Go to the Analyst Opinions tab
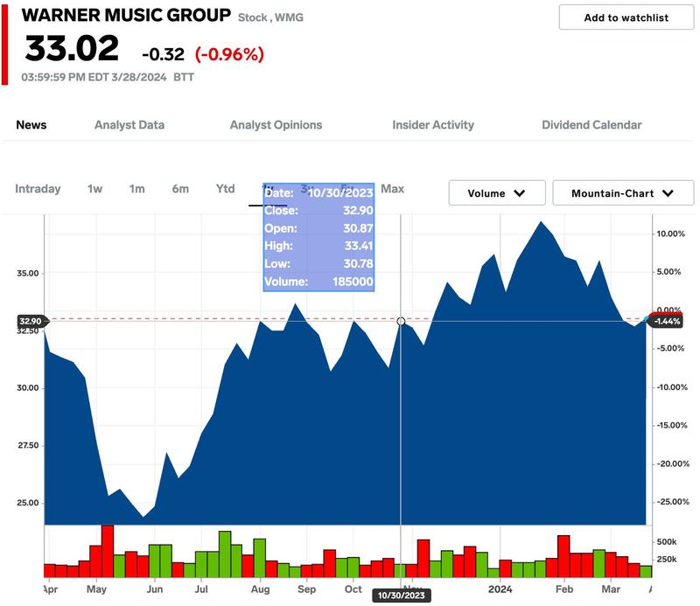Image resolution: width=700 pixels, height=606 pixels. pyautogui.click(x=276, y=125)
